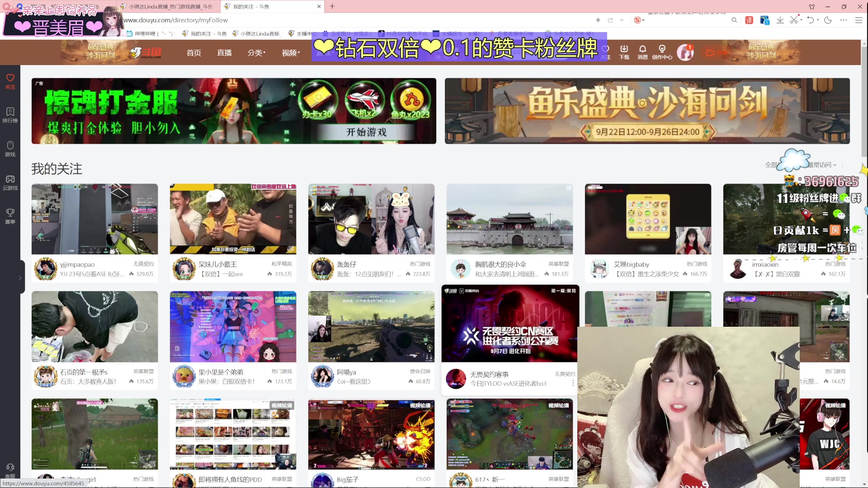This screenshot has height=488, width=868.
Task: Open the 鱼乐盛典 沙海问剑 event banner
Action: [x=647, y=111]
